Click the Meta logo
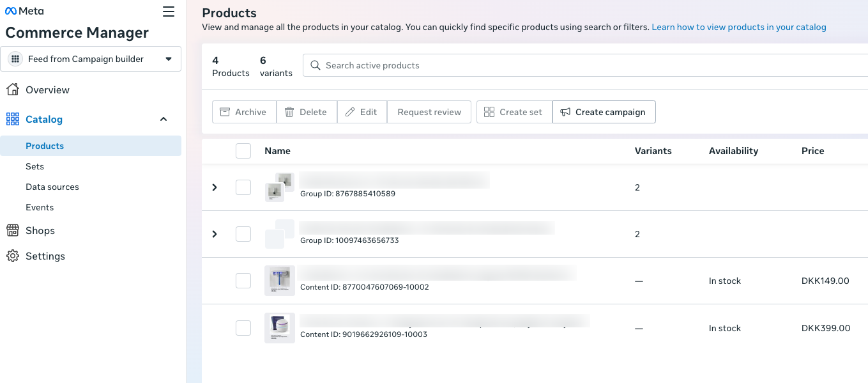Screen dimensions: 868x383 click(24, 12)
